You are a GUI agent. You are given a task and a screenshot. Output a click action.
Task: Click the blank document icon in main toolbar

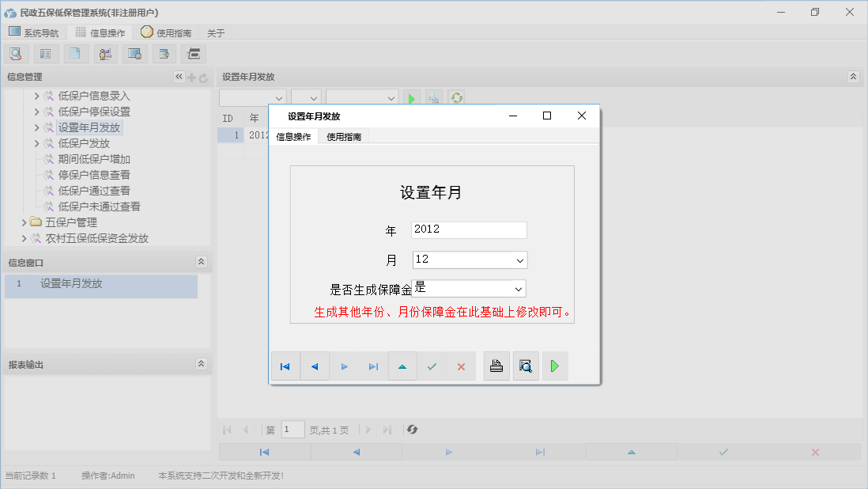75,53
